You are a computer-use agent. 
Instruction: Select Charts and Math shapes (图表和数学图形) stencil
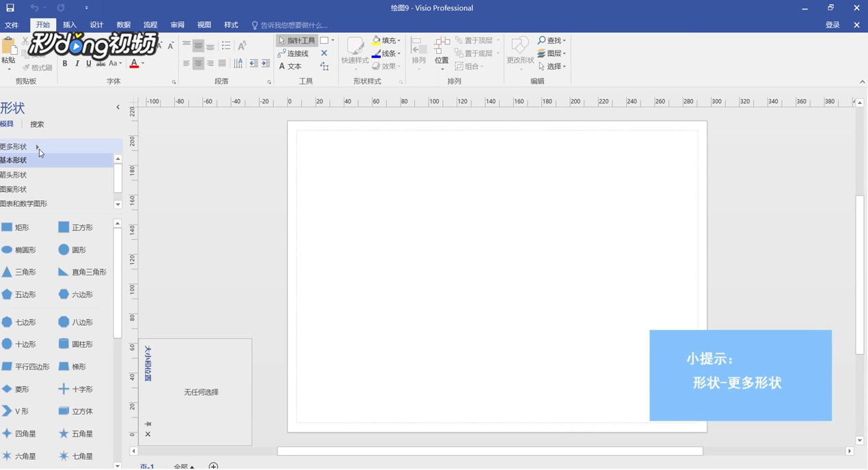tap(56, 204)
